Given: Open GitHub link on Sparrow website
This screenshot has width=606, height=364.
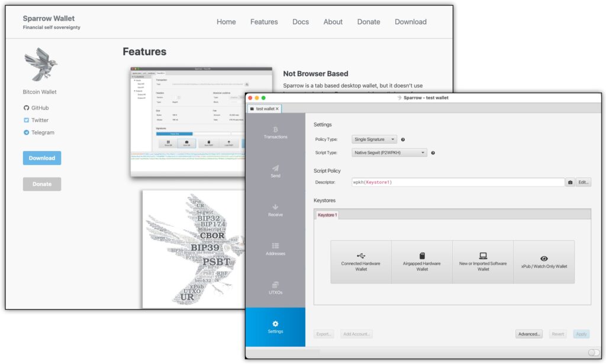Looking at the screenshot, I should pyautogui.click(x=36, y=108).
